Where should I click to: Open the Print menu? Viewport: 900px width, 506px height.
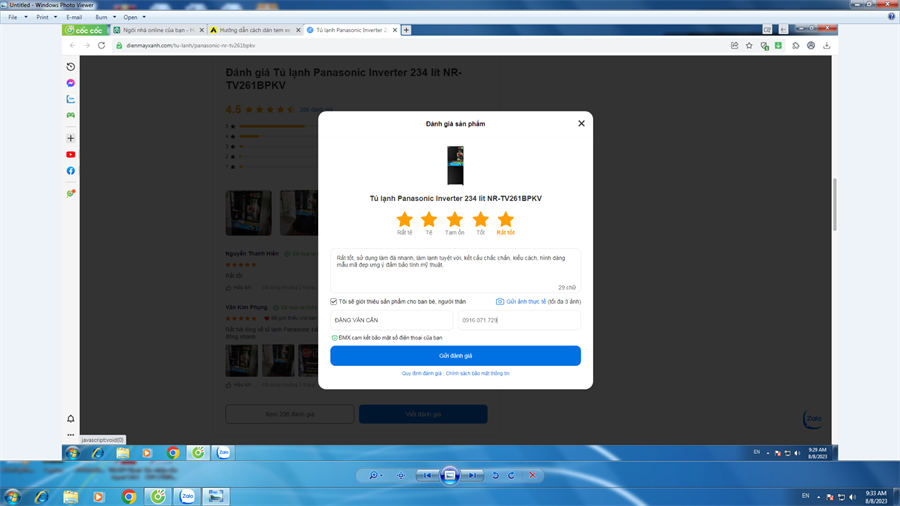tap(42, 17)
